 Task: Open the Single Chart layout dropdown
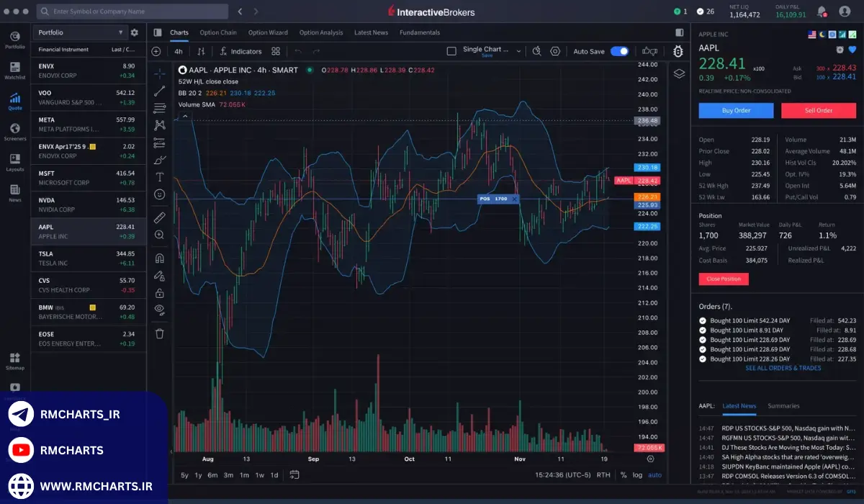point(485,50)
